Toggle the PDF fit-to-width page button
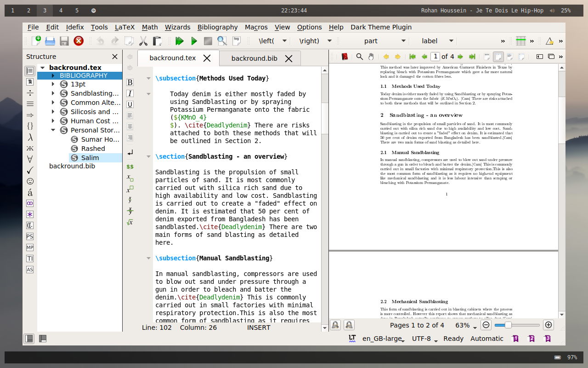The height and width of the screenshot is (368, 588). [498, 57]
